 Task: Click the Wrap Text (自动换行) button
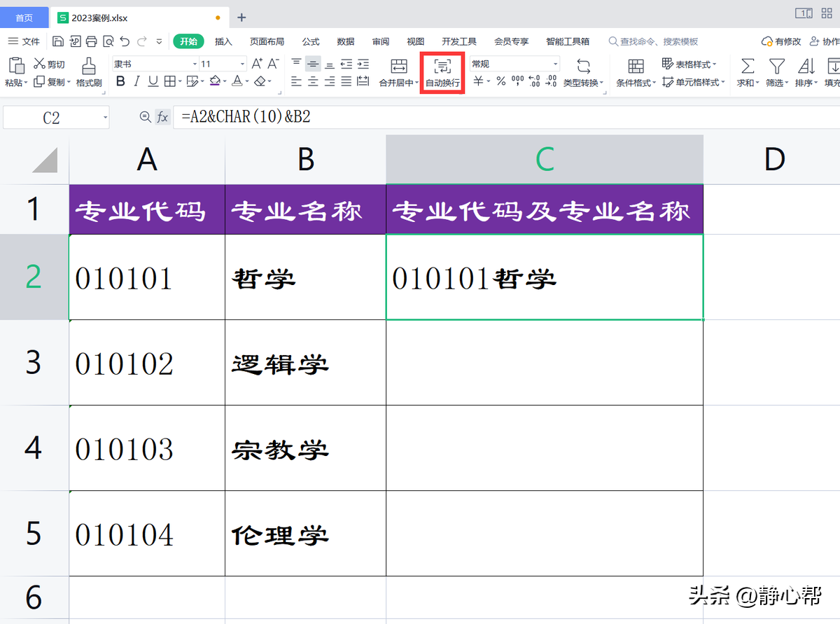coord(443,73)
